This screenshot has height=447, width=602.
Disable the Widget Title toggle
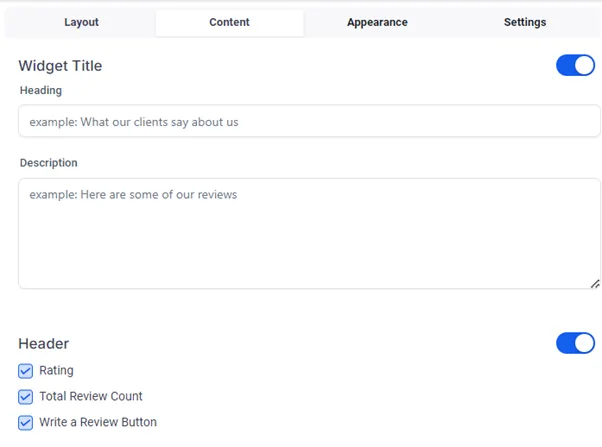pos(575,65)
